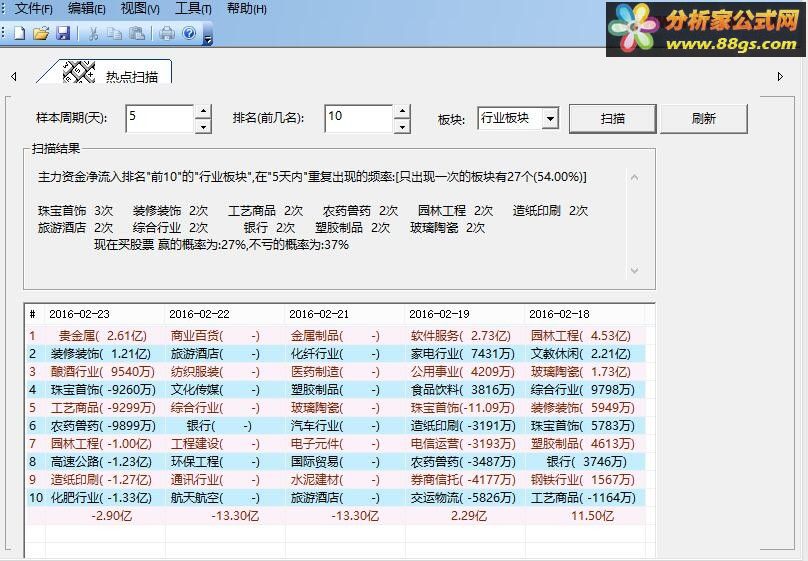Click the Open folder toolbar icon

point(41,33)
